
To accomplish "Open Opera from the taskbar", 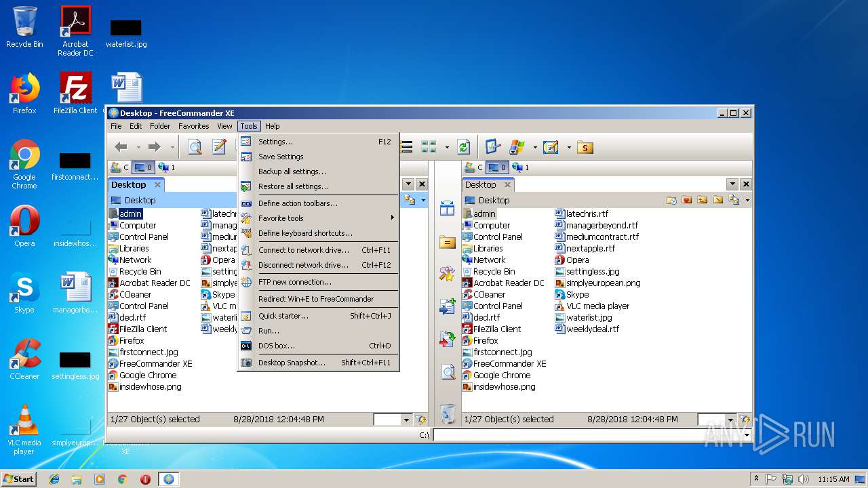I will click(x=145, y=479).
